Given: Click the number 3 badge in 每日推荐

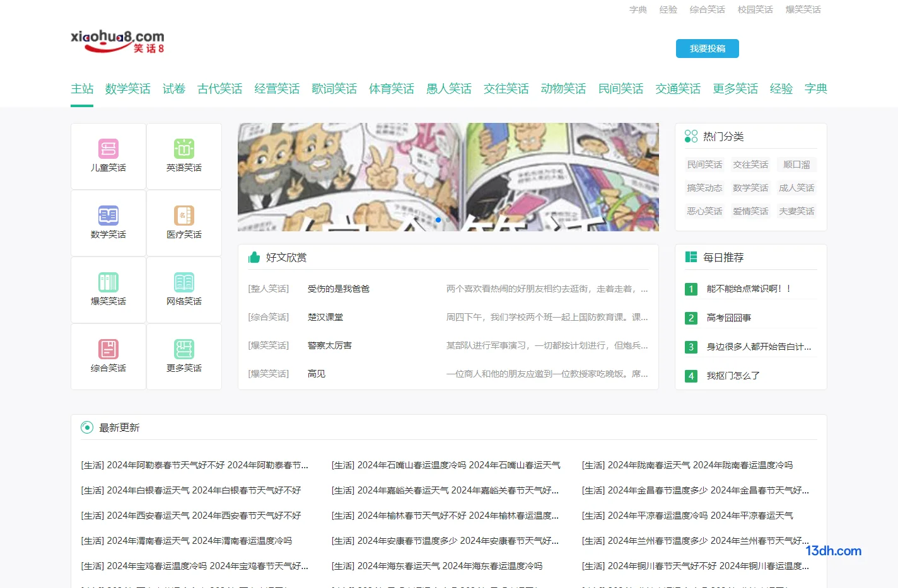Looking at the screenshot, I should point(691,347).
